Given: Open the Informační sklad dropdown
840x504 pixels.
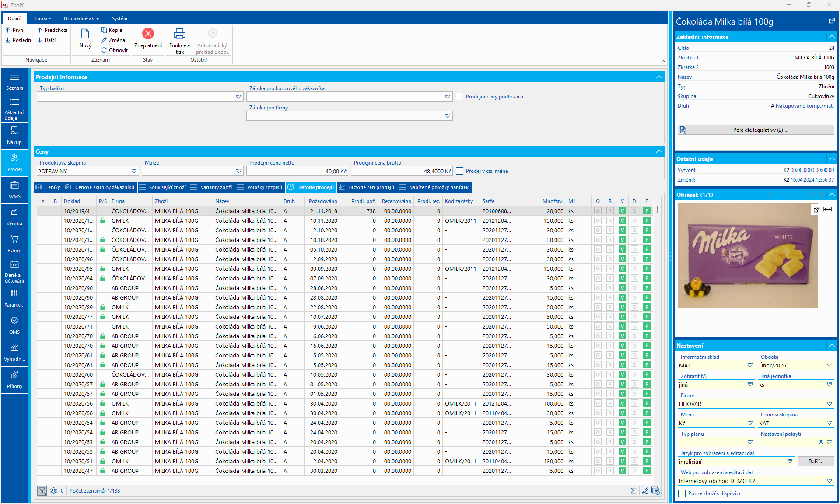Looking at the screenshot, I should click(750, 365).
